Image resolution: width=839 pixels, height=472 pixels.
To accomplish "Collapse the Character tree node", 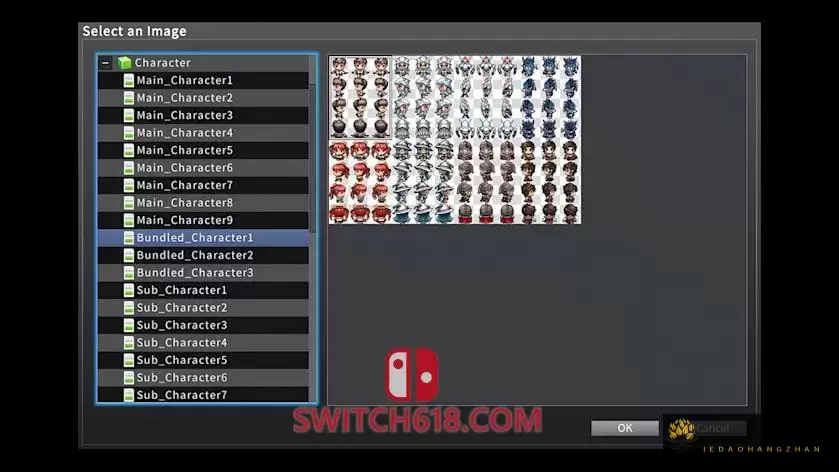I will pos(106,63).
